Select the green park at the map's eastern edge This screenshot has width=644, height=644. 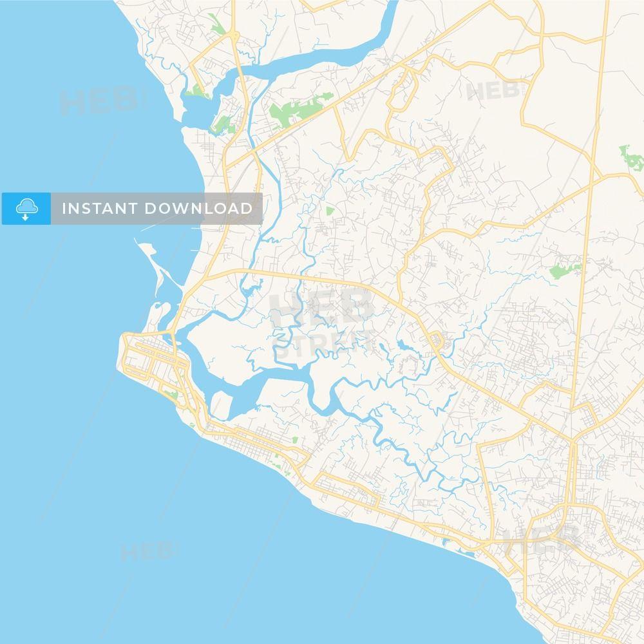[632, 158]
